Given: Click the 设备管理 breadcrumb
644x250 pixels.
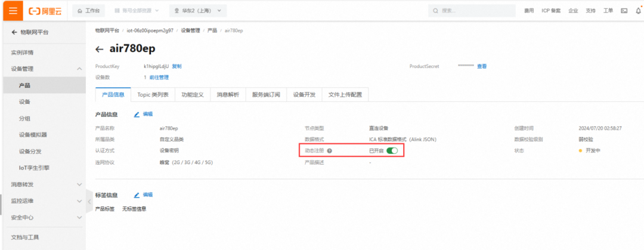Looking at the screenshot, I should point(190,30).
